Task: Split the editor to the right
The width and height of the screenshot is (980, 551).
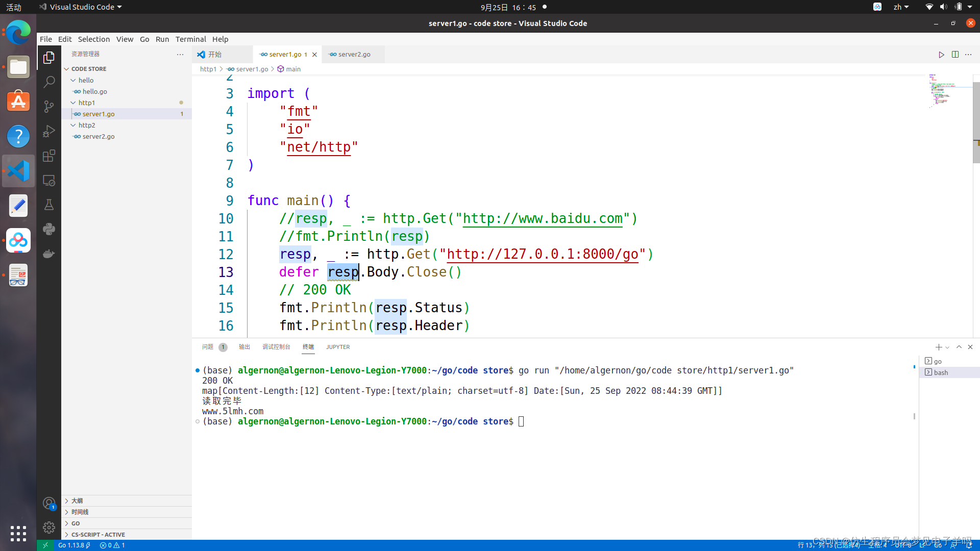Action: (955, 55)
